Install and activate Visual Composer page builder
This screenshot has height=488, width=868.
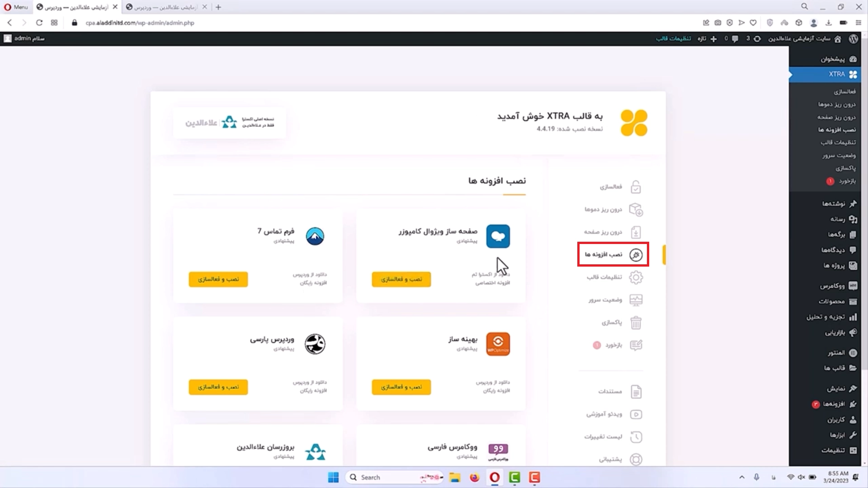point(401,279)
